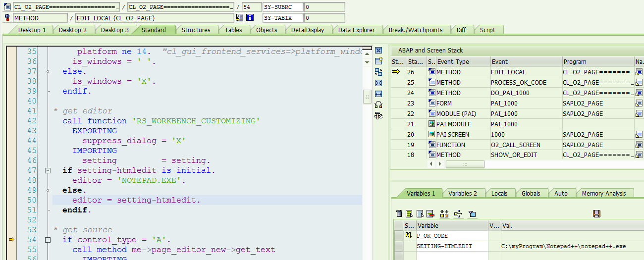
Task: Collapse the if block at line 47
Action: (x=48, y=170)
